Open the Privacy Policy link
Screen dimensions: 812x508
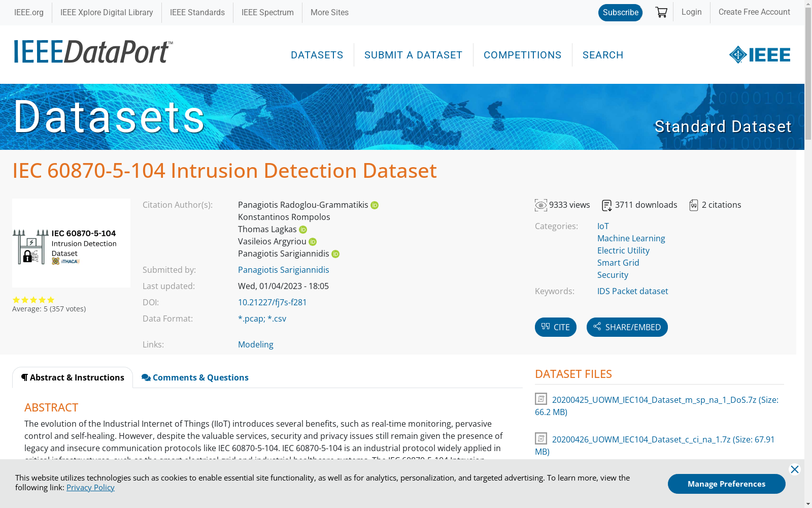pyautogui.click(x=90, y=488)
